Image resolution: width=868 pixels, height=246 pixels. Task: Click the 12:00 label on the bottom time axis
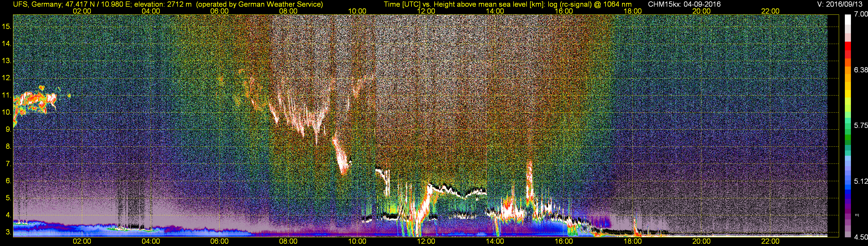pyautogui.click(x=426, y=241)
